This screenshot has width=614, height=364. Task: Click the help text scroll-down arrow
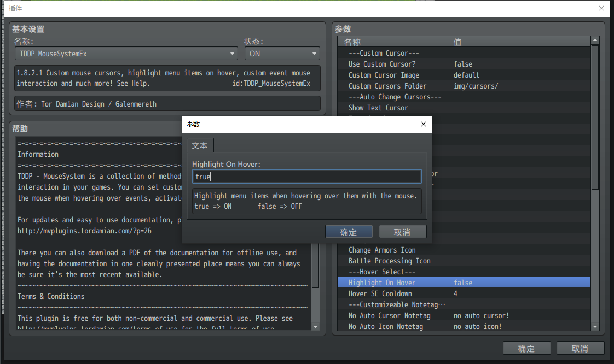pyautogui.click(x=316, y=326)
